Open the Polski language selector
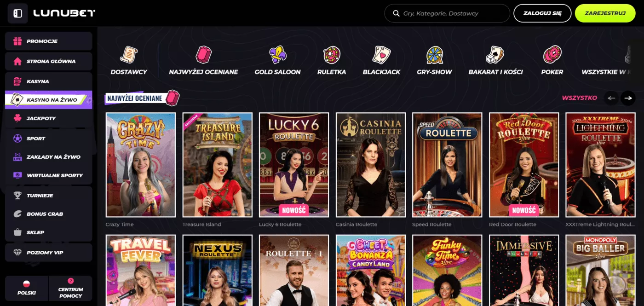Image resolution: width=644 pixels, height=306 pixels. tap(27, 288)
